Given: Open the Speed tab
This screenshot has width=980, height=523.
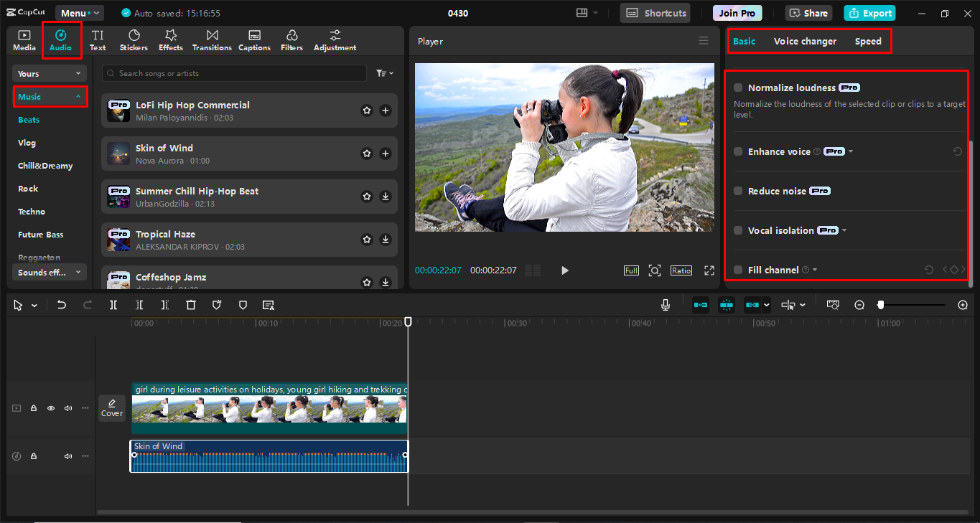Looking at the screenshot, I should [868, 41].
